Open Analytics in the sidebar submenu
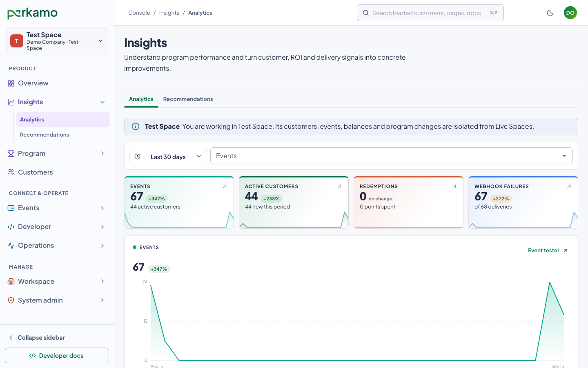This screenshot has width=588, height=368. click(63, 119)
